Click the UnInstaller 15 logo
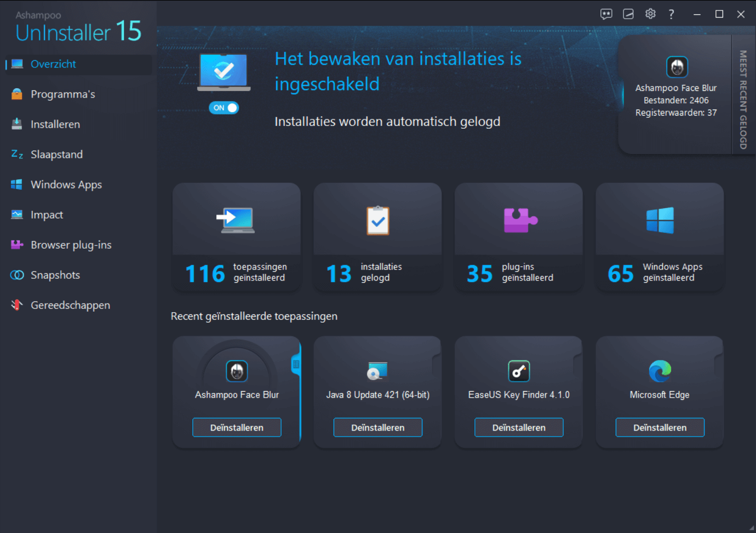Image resolution: width=756 pixels, height=533 pixels. click(78, 27)
